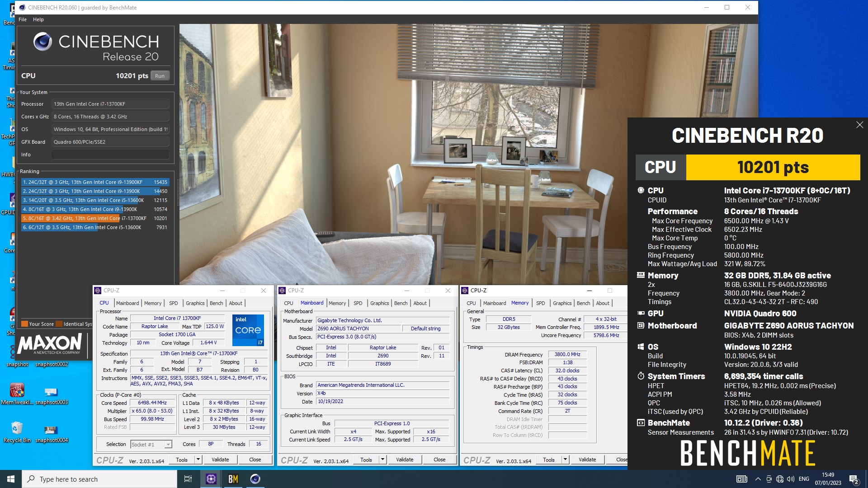Select highlighted ranking row i7-13700KF 10201
The height and width of the screenshot is (488, 868).
(95, 218)
